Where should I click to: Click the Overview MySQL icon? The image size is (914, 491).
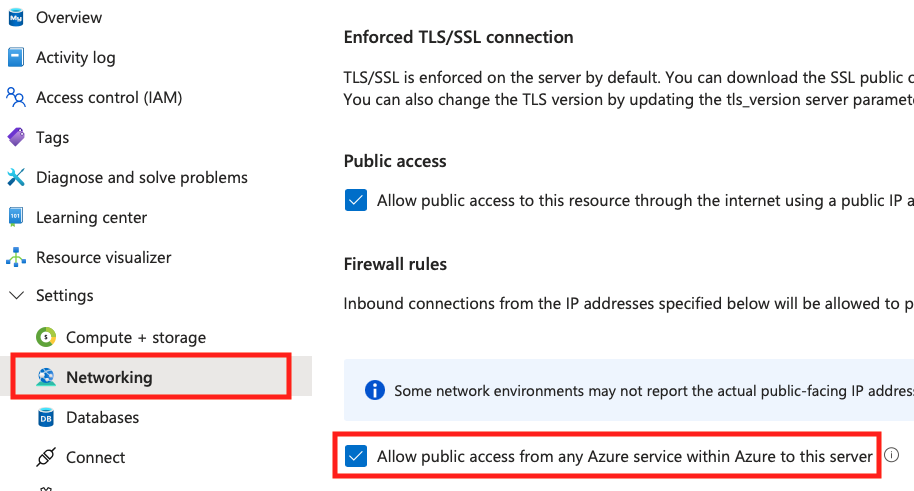pyautogui.click(x=16, y=17)
